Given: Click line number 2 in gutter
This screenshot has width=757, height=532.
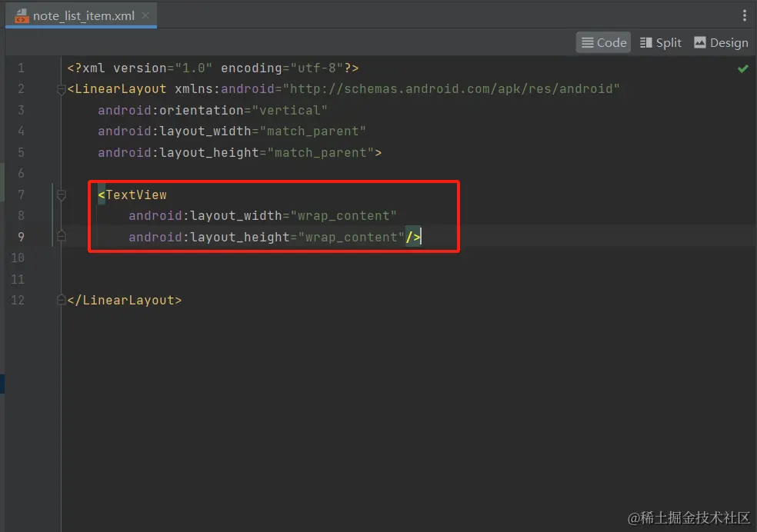Looking at the screenshot, I should [21, 88].
